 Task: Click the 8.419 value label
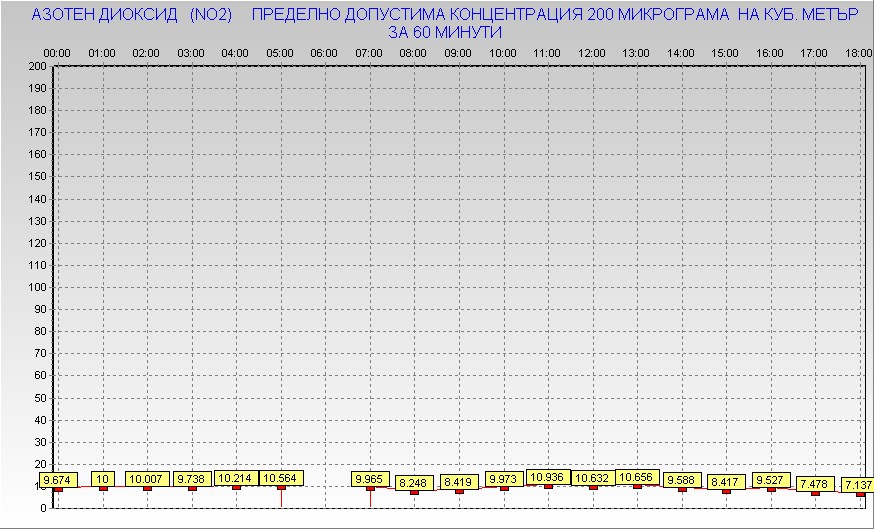click(x=459, y=483)
